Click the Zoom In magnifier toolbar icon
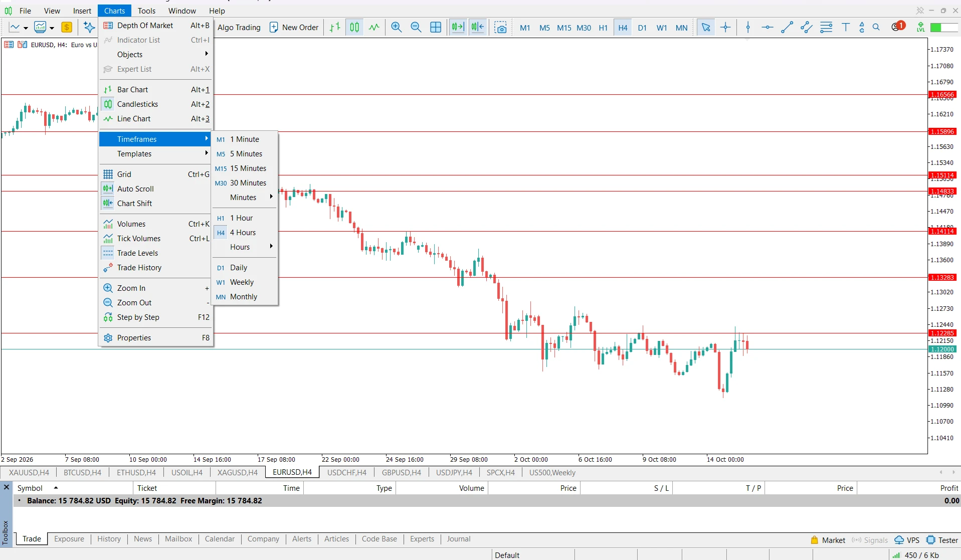Viewport: 961px width, 560px height. tap(397, 28)
